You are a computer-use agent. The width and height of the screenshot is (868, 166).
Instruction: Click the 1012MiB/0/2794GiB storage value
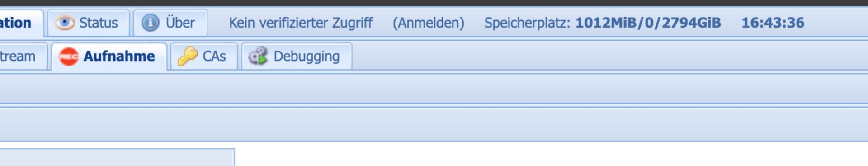[648, 23]
